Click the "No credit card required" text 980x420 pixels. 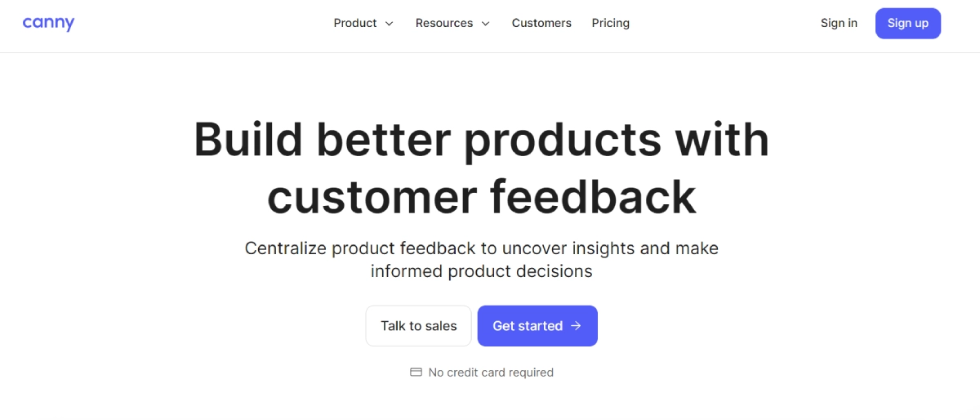(x=491, y=373)
